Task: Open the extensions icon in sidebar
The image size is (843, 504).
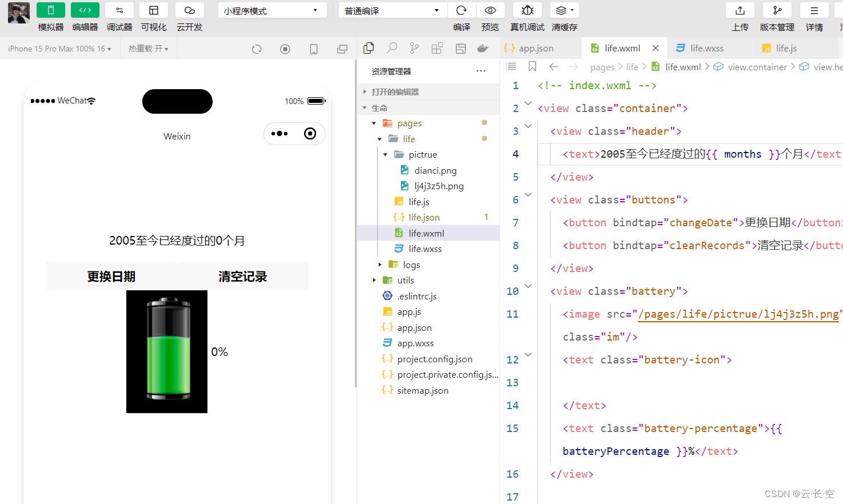Action: [x=437, y=49]
